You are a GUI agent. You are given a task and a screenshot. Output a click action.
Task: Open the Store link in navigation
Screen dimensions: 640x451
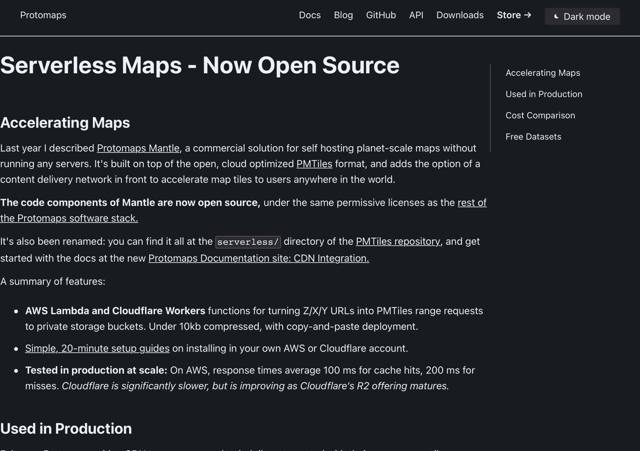(514, 15)
